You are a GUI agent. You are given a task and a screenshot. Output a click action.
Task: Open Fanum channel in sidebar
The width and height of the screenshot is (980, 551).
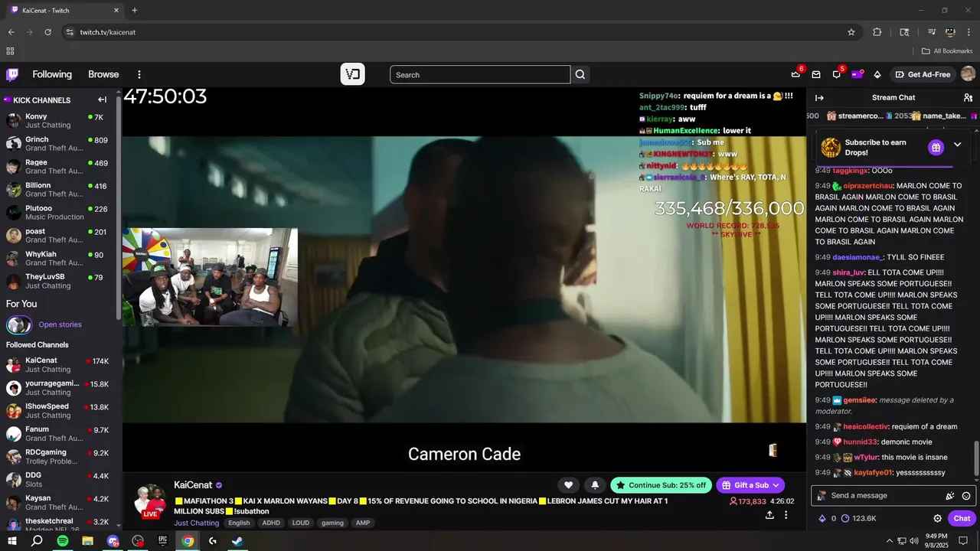(x=61, y=434)
